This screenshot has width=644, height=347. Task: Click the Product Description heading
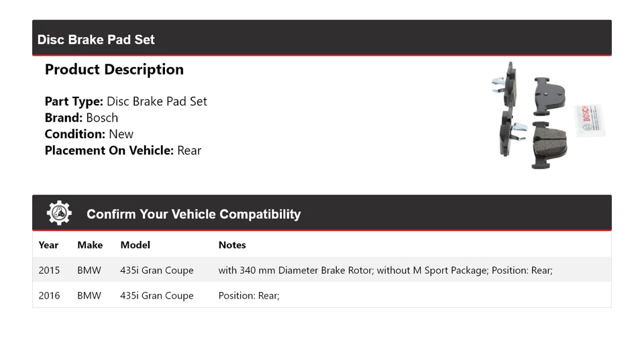(x=114, y=70)
